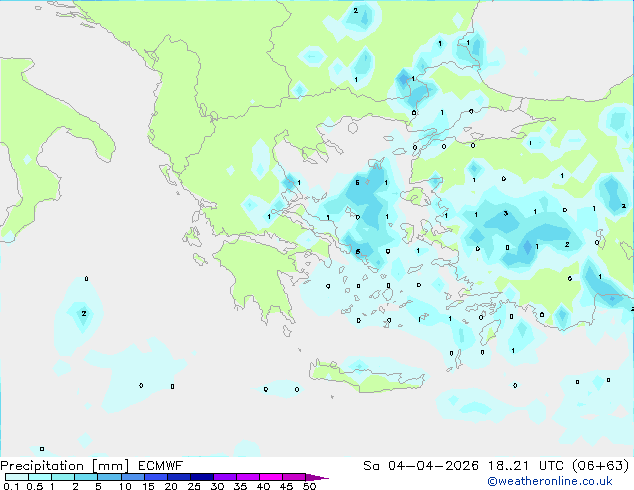Select the 15–20 mm blue legend swatch
The height and width of the screenshot is (490, 634).
tap(156, 477)
